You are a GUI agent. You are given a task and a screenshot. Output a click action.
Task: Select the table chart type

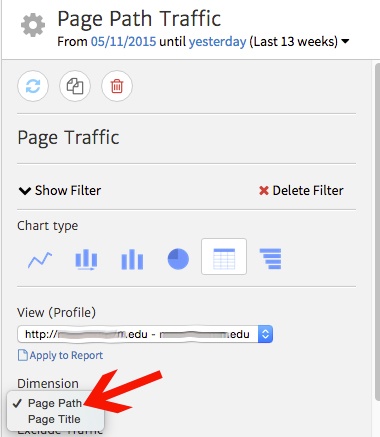click(224, 257)
